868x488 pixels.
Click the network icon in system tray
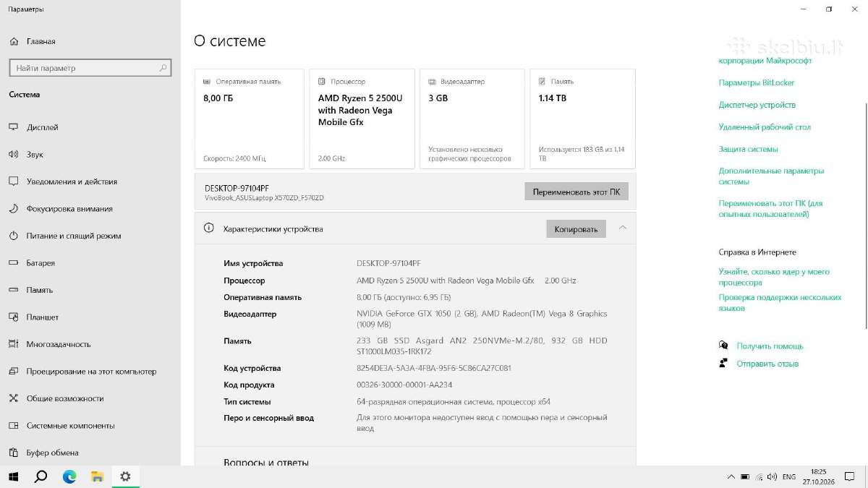759,477
